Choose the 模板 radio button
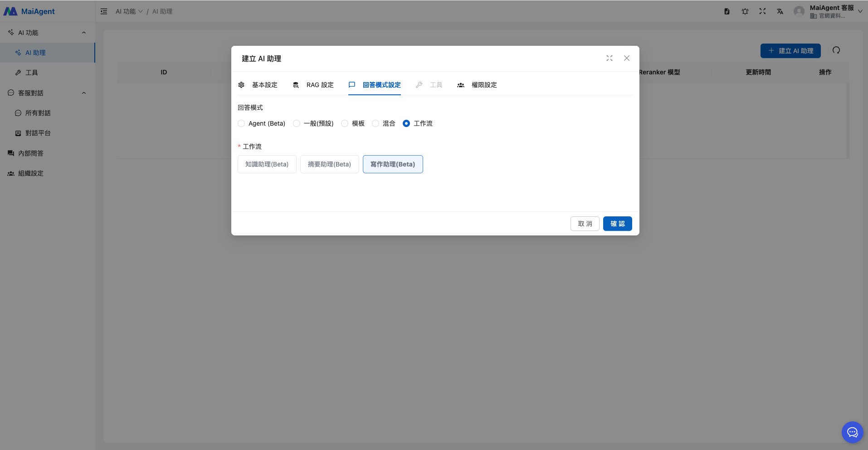This screenshot has width=868, height=450. click(x=345, y=123)
